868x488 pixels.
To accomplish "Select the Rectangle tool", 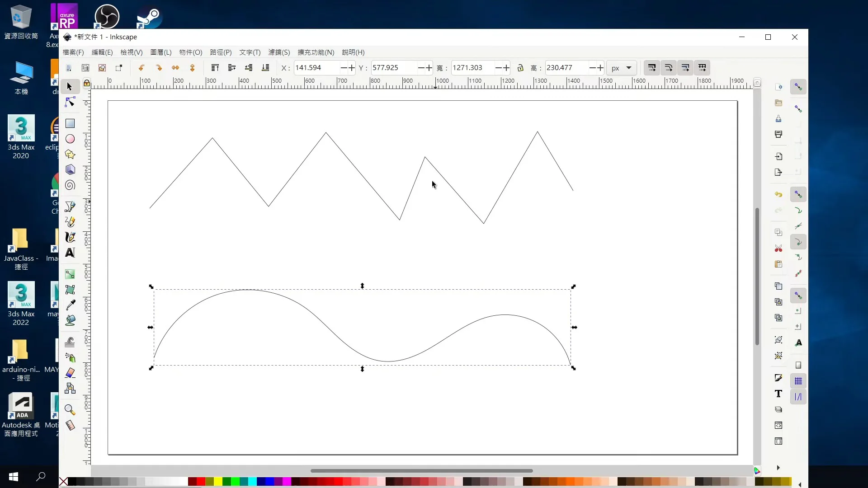I will (x=70, y=123).
